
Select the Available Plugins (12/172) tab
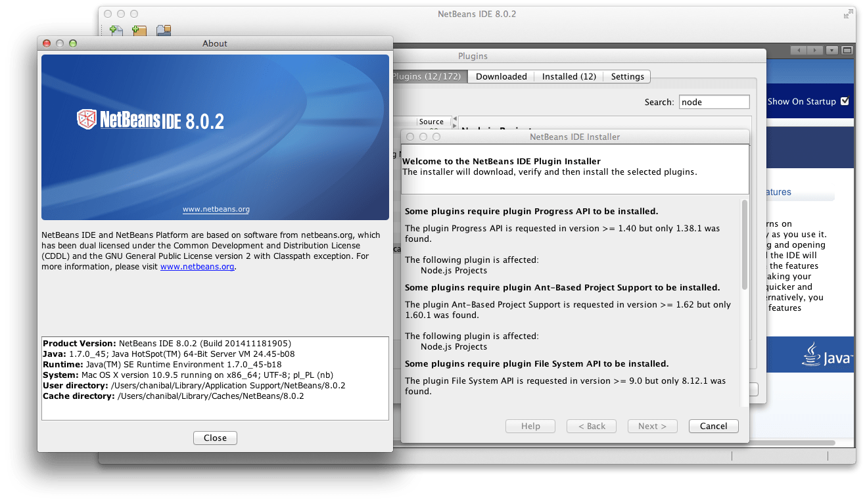click(430, 76)
